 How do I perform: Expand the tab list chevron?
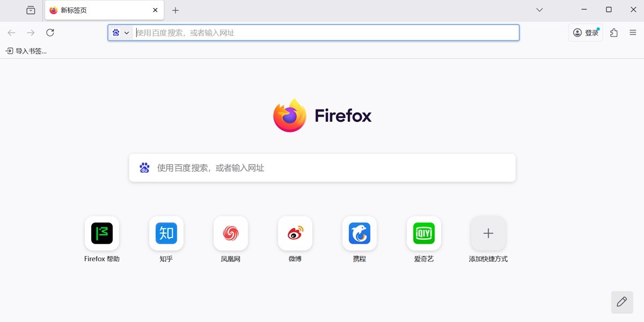[539, 10]
